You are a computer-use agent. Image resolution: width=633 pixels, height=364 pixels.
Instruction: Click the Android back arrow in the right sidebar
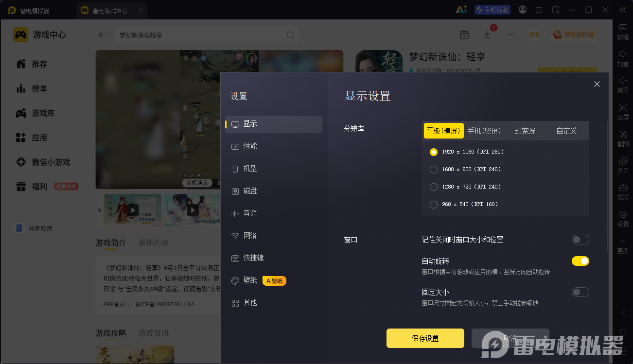623,313
